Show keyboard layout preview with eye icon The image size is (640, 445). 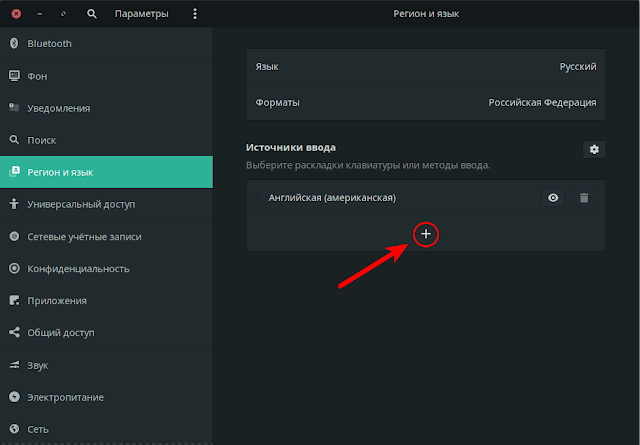click(553, 198)
